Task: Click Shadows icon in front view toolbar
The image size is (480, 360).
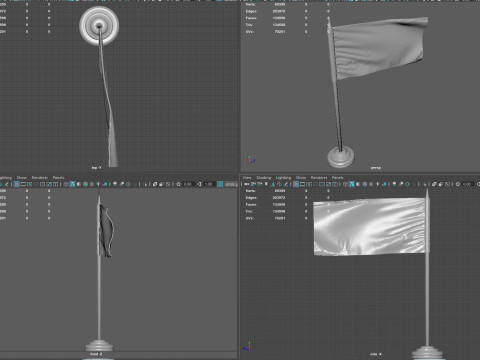Action: [x=105, y=184]
